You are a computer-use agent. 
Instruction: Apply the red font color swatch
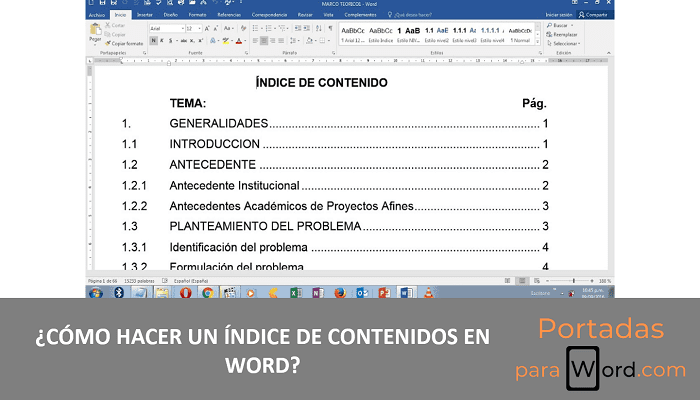point(239,41)
